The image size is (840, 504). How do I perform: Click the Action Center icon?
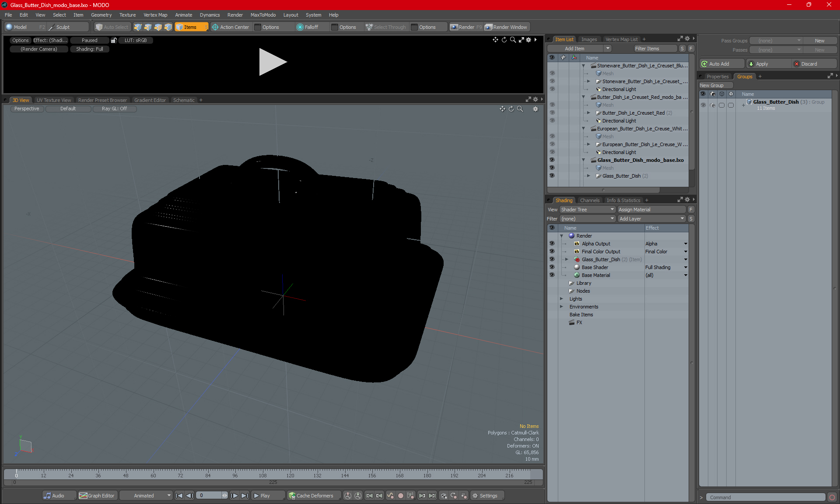(215, 27)
